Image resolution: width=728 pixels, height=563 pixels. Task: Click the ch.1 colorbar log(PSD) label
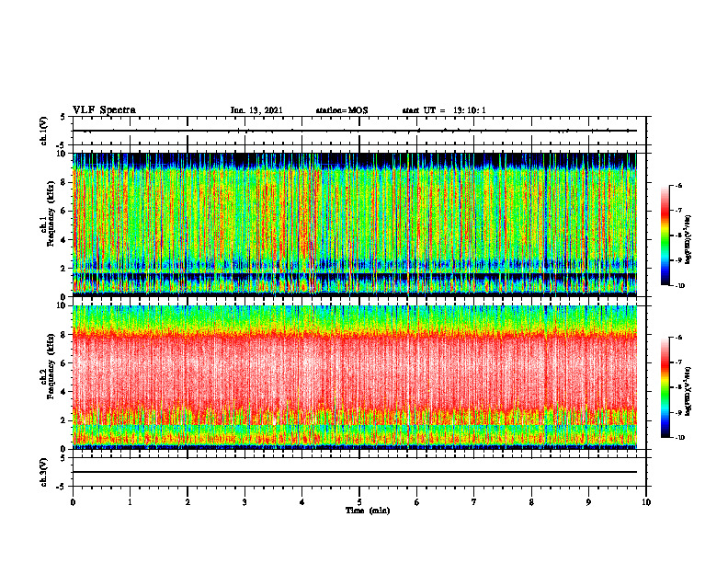point(688,240)
